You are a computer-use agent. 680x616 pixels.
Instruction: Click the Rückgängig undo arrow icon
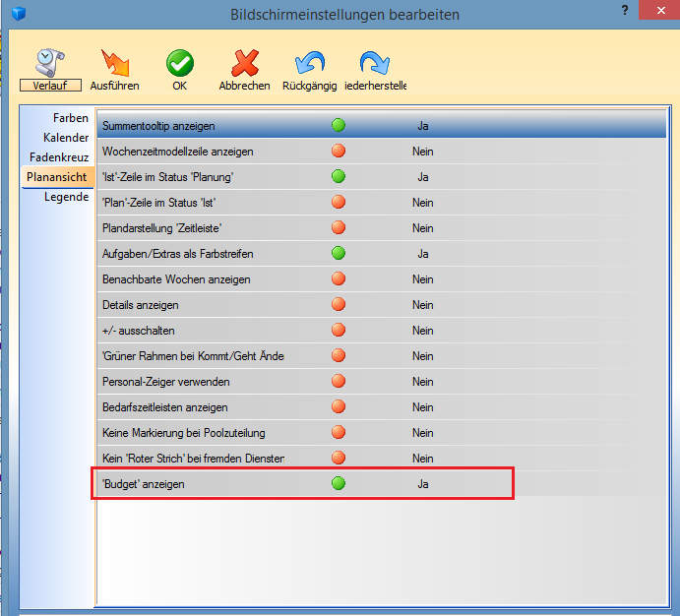310,64
